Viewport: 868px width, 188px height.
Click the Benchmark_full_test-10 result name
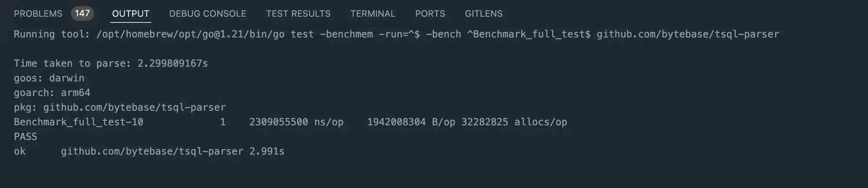pos(79,123)
